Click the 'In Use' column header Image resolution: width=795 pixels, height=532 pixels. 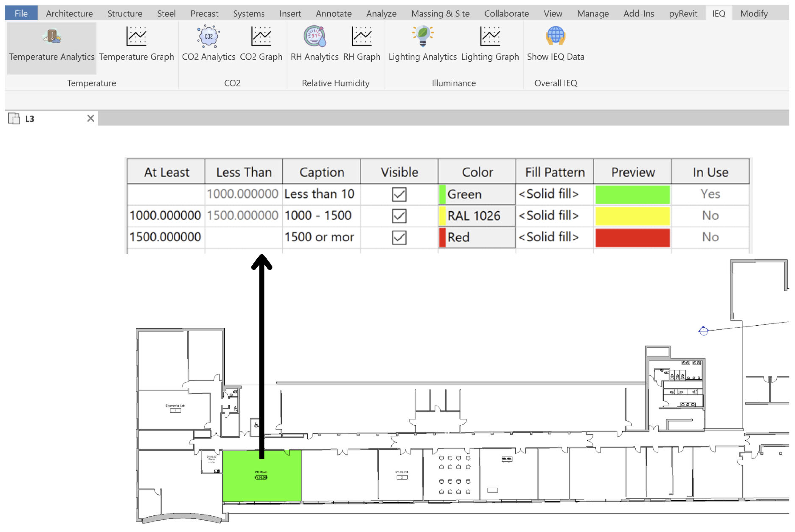710,172
